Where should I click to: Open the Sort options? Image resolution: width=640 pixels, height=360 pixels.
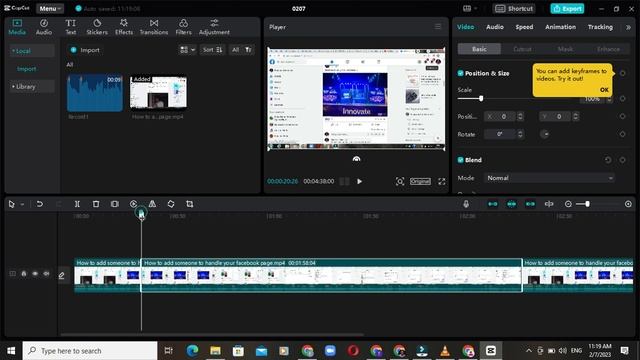click(212, 50)
